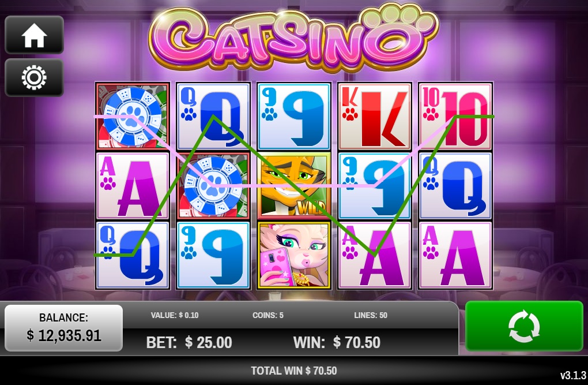The height and width of the screenshot is (385, 588).
Task: Open the home menu icon
Action: [34, 35]
